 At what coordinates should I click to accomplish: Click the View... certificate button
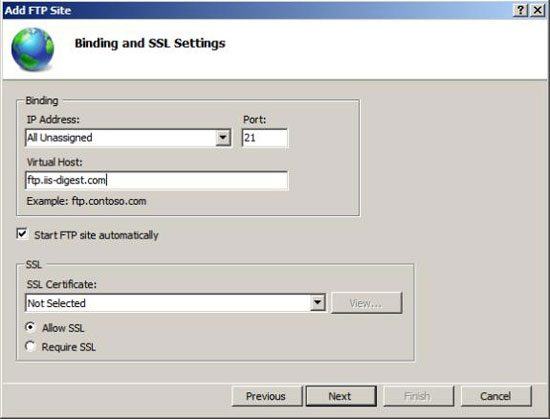pos(367,303)
